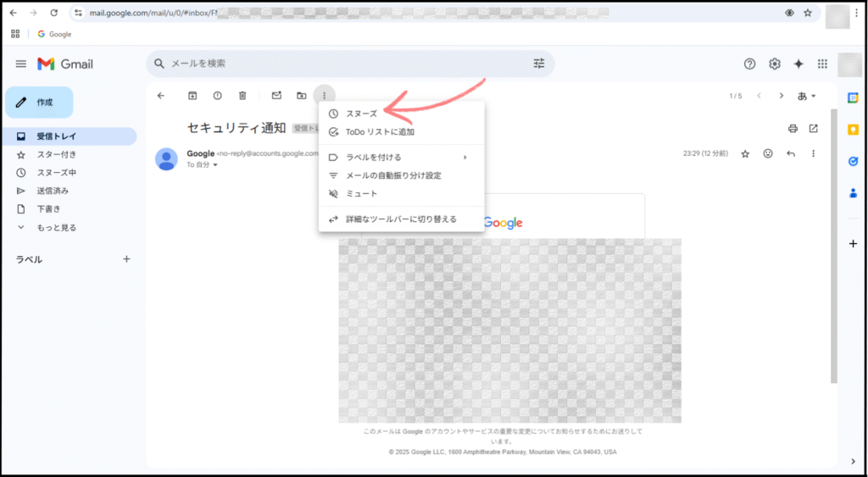Open Contacts side panel
The width and height of the screenshot is (868, 477).
point(853,194)
